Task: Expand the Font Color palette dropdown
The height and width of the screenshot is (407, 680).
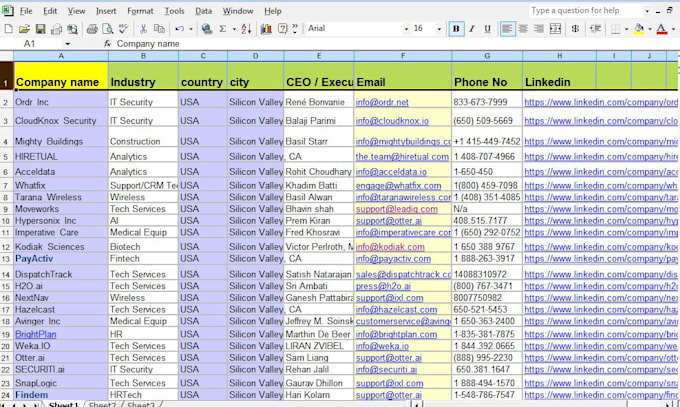Action: click(673, 29)
